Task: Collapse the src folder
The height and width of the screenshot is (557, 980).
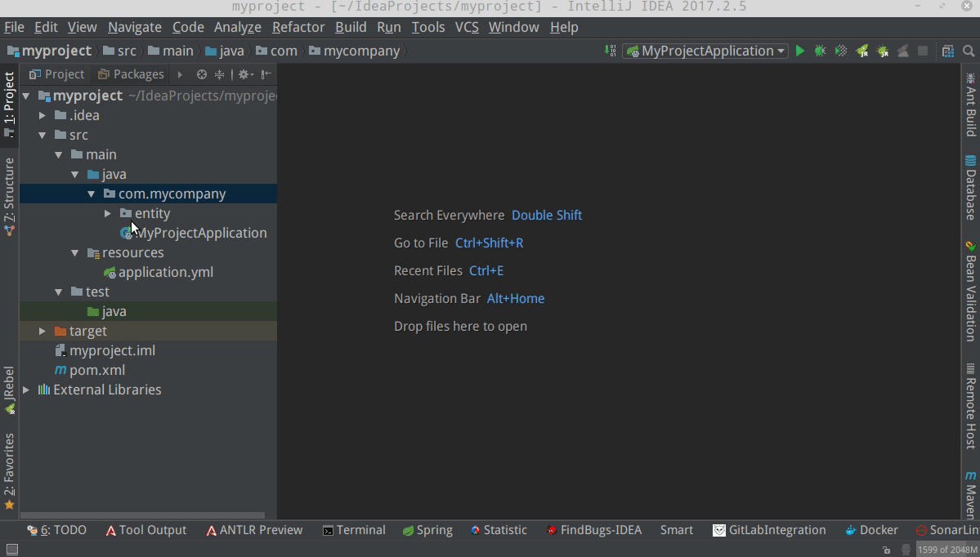Action: click(43, 135)
